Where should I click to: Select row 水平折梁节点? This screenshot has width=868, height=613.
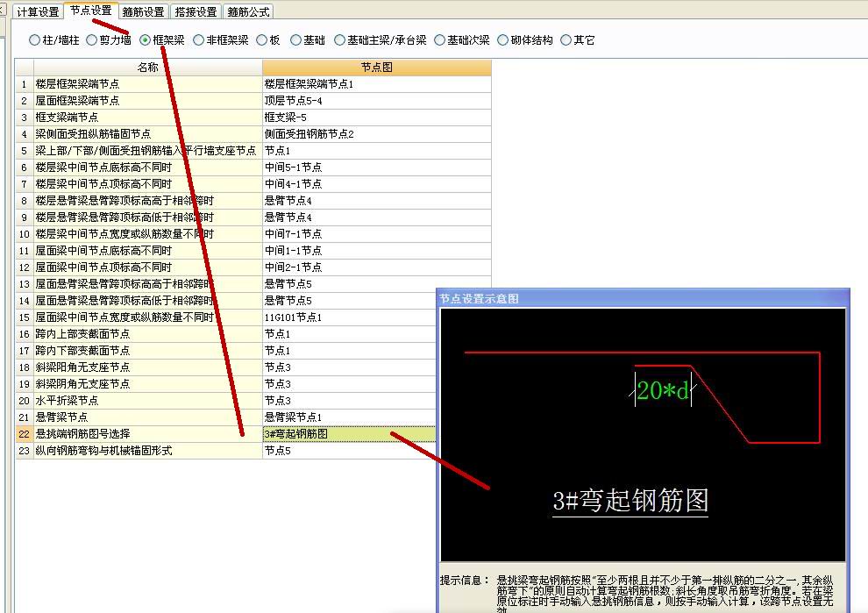(x=148, y=401)
